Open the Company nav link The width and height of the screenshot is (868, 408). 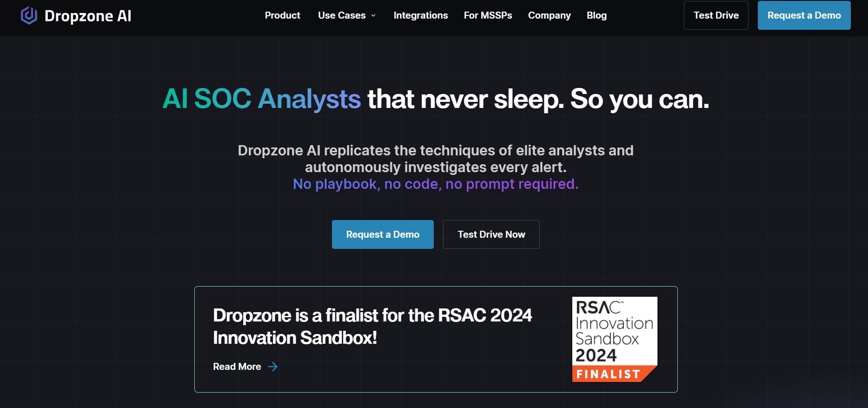click(549, 15)
